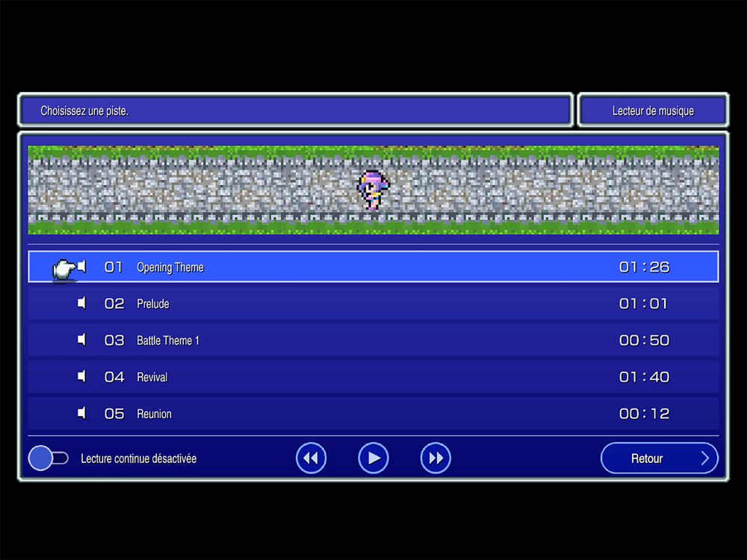
Task: Choose the track Battle Theme 1
Action: click(x=373, y=340)
